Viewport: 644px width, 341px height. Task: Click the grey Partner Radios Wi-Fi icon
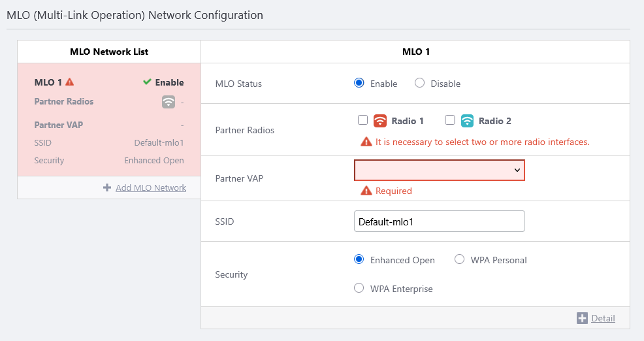coord(169,102)
